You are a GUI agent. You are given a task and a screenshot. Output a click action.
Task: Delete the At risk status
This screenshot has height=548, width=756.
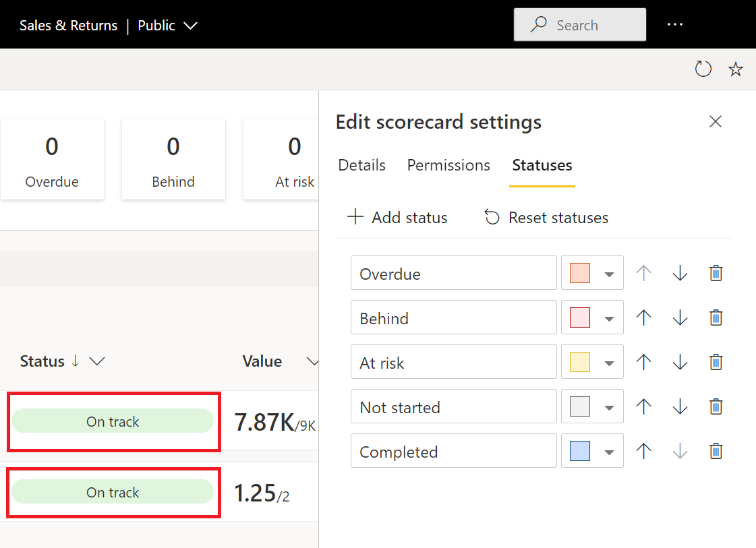pos(716,361)
